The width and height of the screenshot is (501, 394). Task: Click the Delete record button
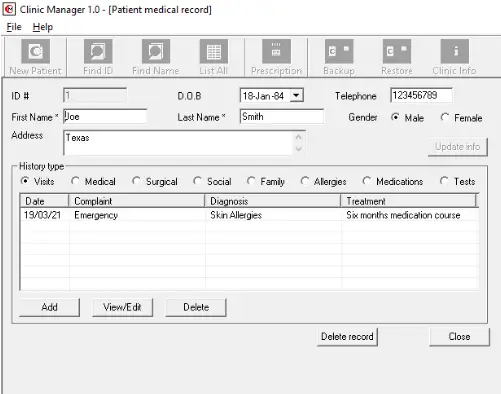[x=347, y=337]
